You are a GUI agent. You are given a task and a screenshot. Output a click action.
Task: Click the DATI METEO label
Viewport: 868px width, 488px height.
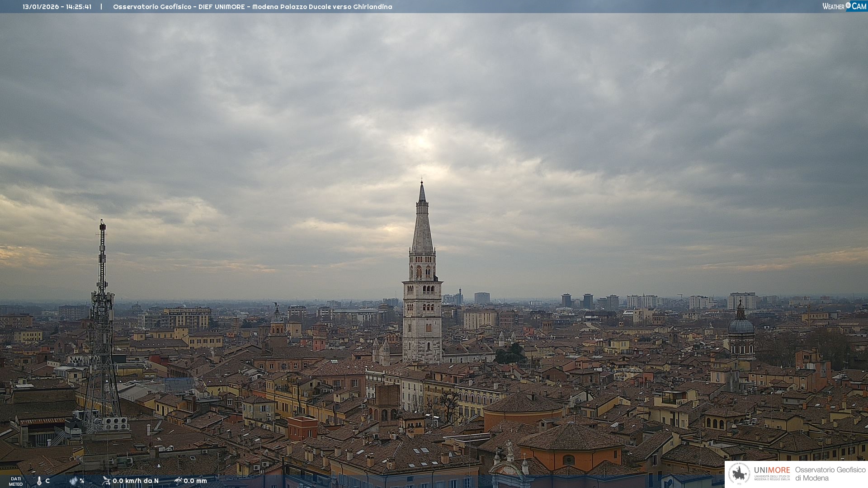tap(16, 482)
